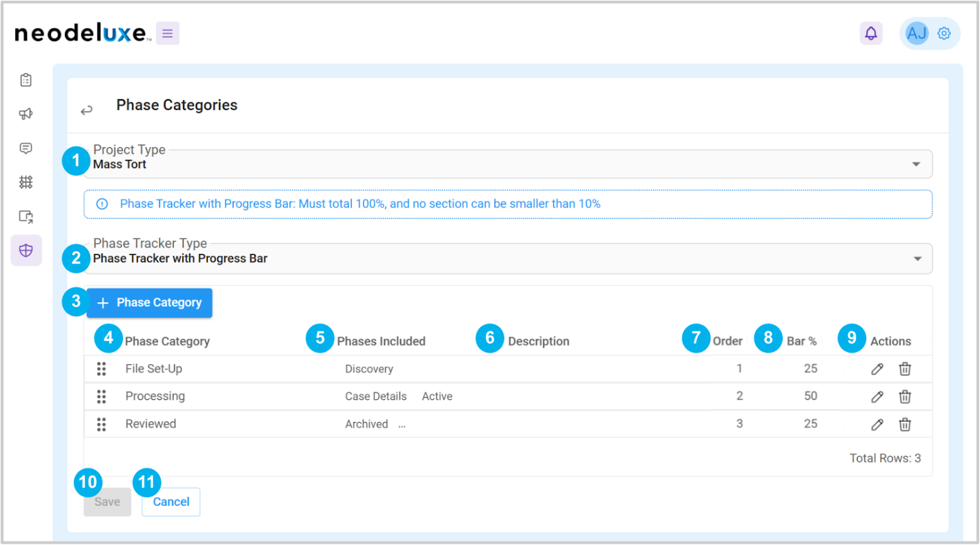Go back using the return arrow
The height and width of the screenshot is (545, 980).
[86, 110]
